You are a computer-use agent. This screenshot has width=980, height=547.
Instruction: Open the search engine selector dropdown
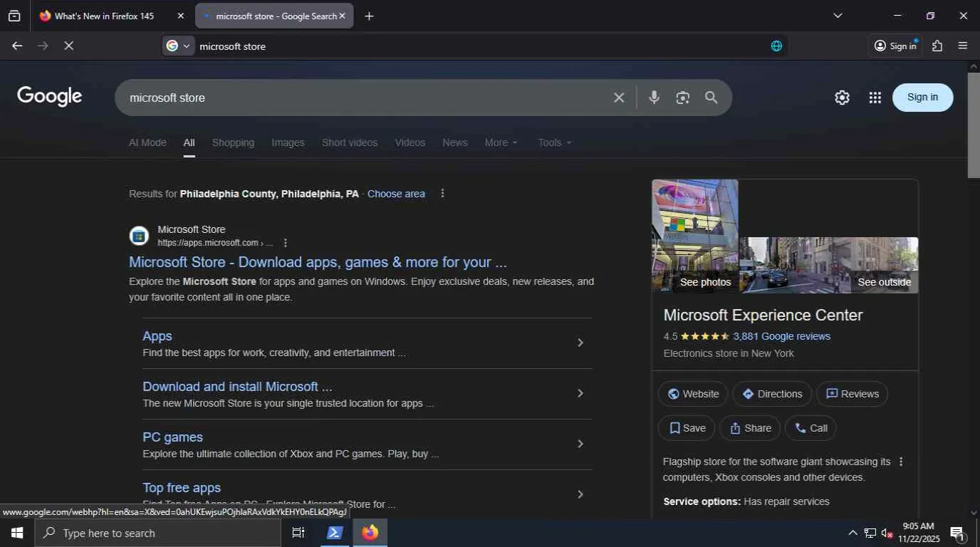[179, 46]
